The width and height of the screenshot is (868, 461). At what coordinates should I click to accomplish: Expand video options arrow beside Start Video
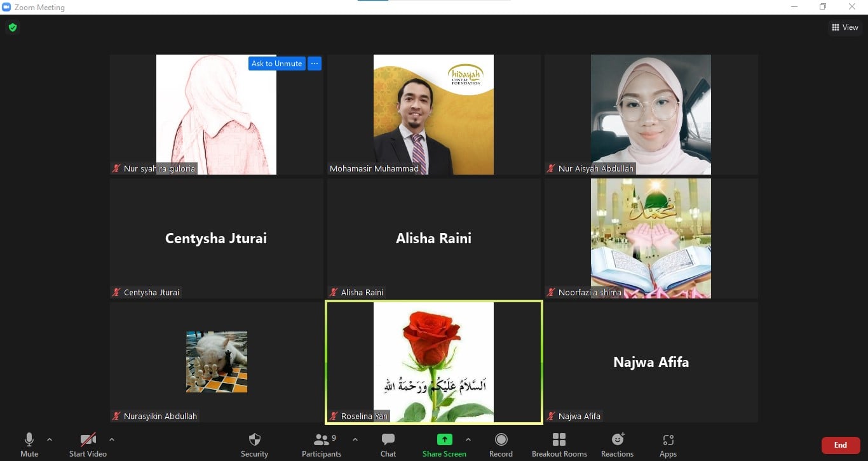(112, 439)
